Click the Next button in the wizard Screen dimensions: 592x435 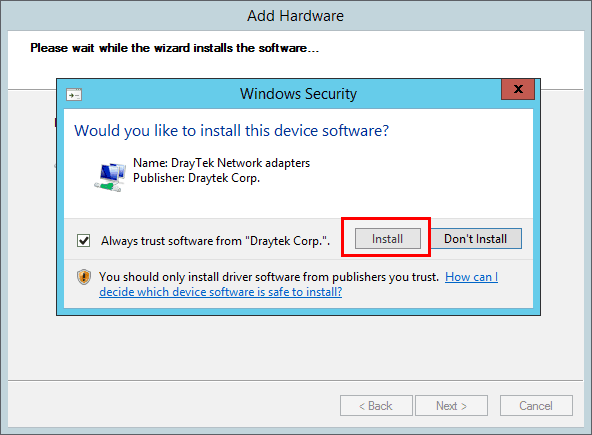[x=452, y=406]
